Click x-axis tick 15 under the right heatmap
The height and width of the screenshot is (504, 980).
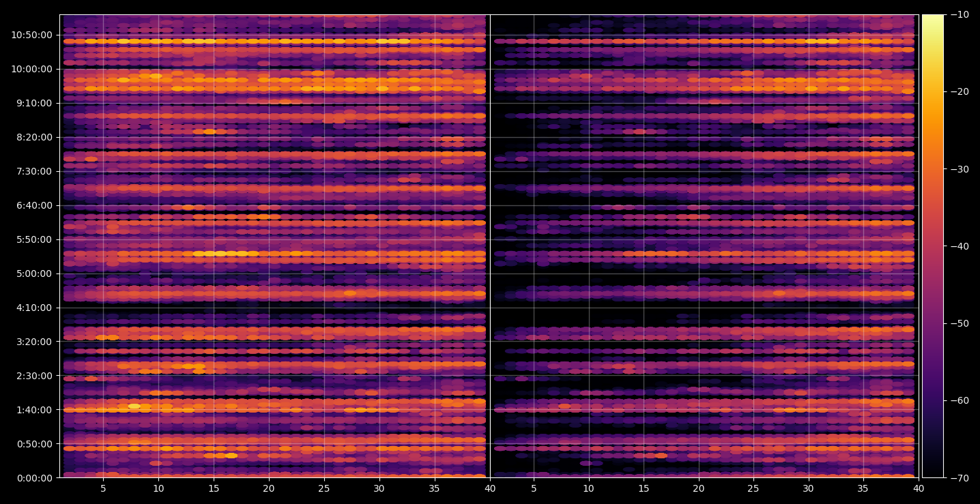click(644, 489)
